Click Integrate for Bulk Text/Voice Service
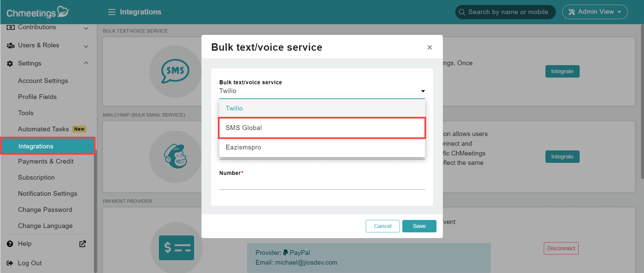Image resolution: width=644 pixels, height=273 pixels. [562, 71]
